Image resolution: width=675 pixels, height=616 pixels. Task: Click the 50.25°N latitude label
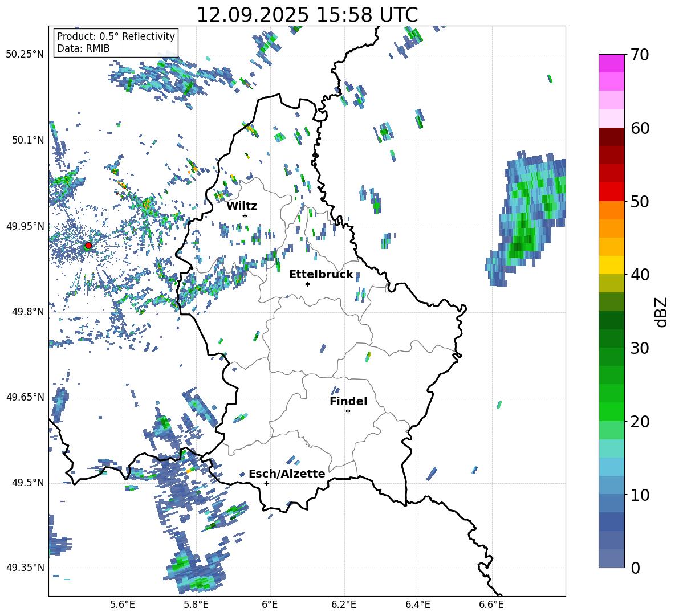pos(25,55)
